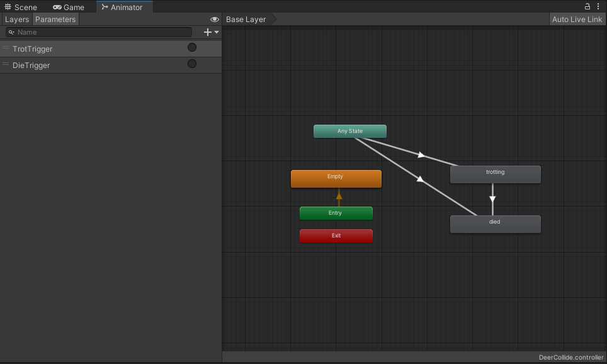Screen dimensions: 607x364
Task: Select the trotting to died transition arrow
Action: [x=492, y=199]
